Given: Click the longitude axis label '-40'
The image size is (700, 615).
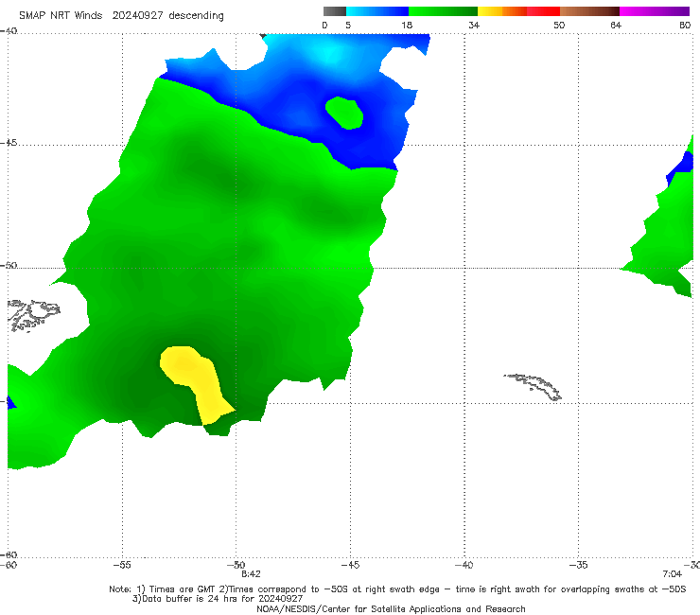Looking at the screenshot, I should pyautogui.click(x=464, y=565).
